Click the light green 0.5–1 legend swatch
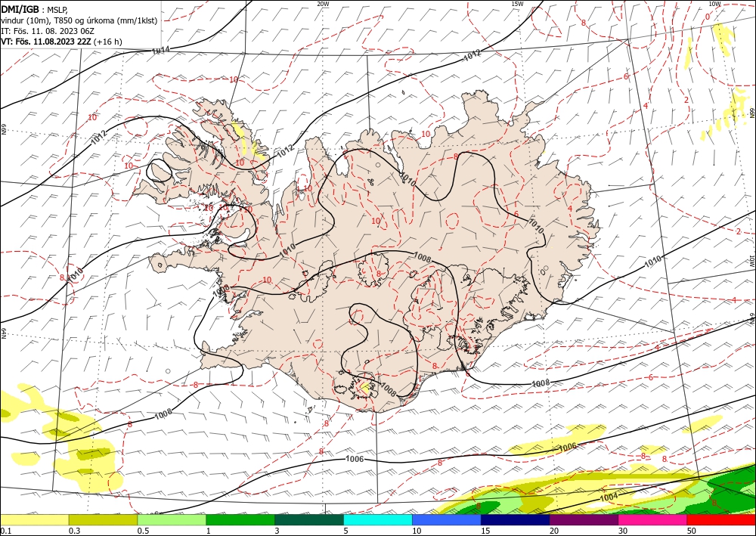The height and width of the screenshot is (536, 756). click(x=172, y=519)
